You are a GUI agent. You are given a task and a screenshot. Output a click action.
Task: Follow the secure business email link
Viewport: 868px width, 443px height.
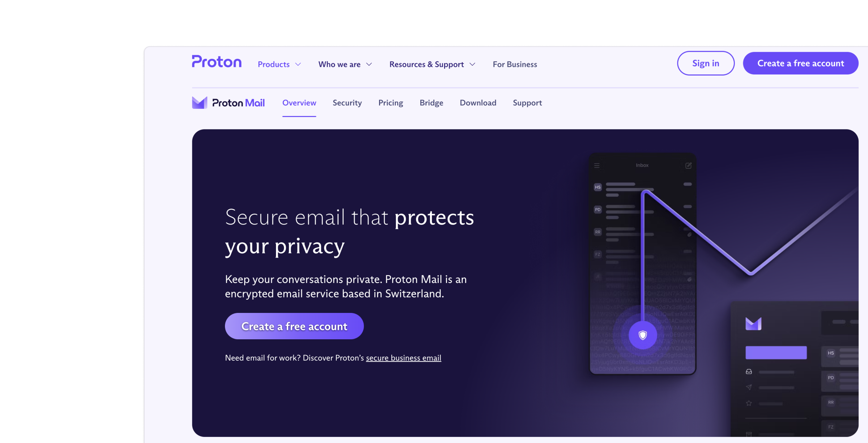coord(404,358)
